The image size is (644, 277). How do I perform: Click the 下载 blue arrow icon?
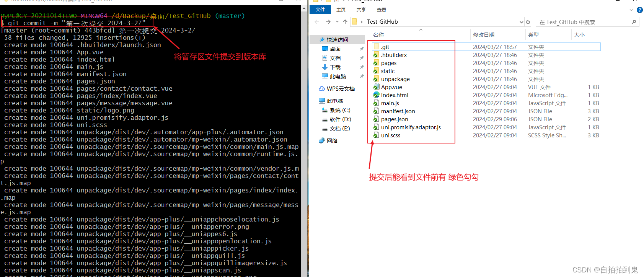pyautogui.click(x=325, y=67)
